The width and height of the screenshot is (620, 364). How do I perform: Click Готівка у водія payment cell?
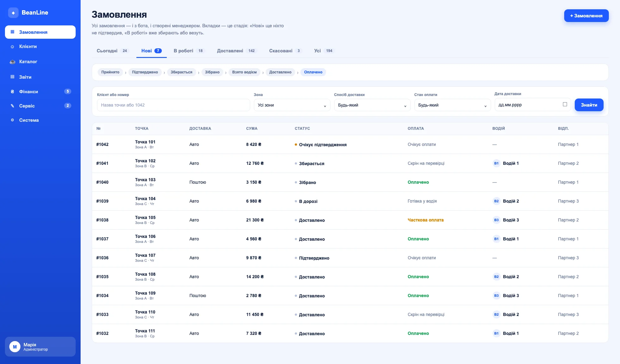(422, 201)
